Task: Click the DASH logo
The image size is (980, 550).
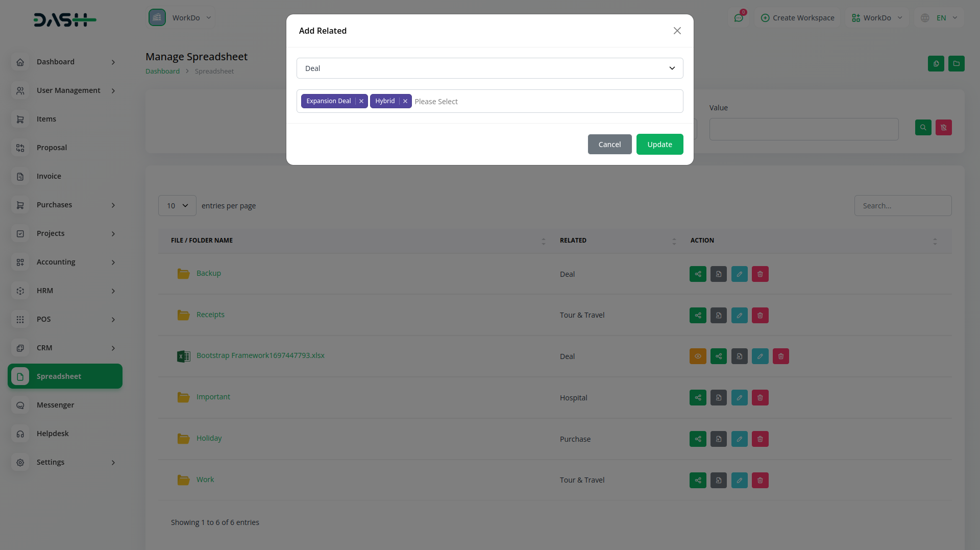Action: [x=65, y=20]
